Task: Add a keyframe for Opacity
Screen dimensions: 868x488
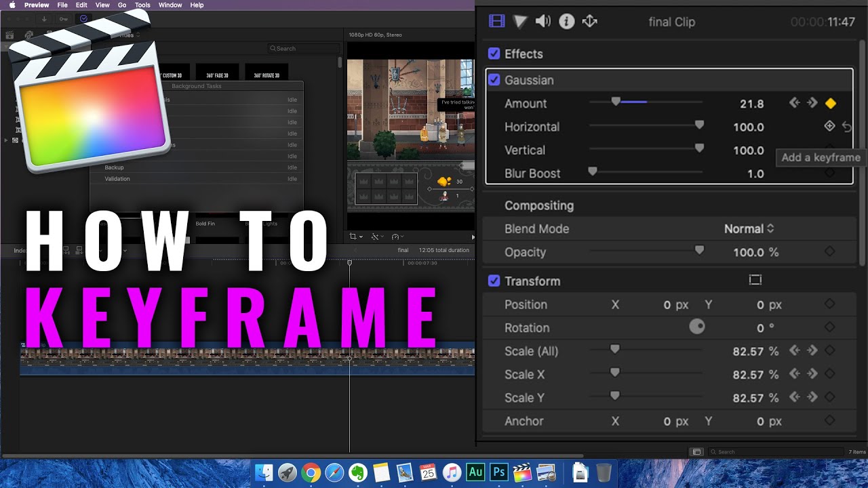Action: 829,251
